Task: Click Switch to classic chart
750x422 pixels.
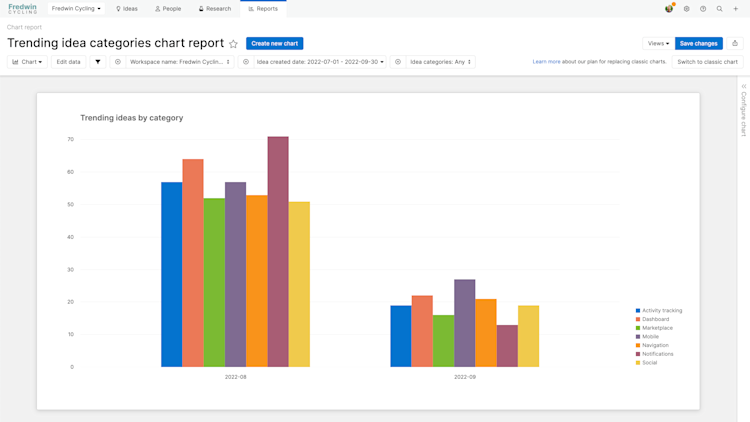Action: click(x=707, y=62)
